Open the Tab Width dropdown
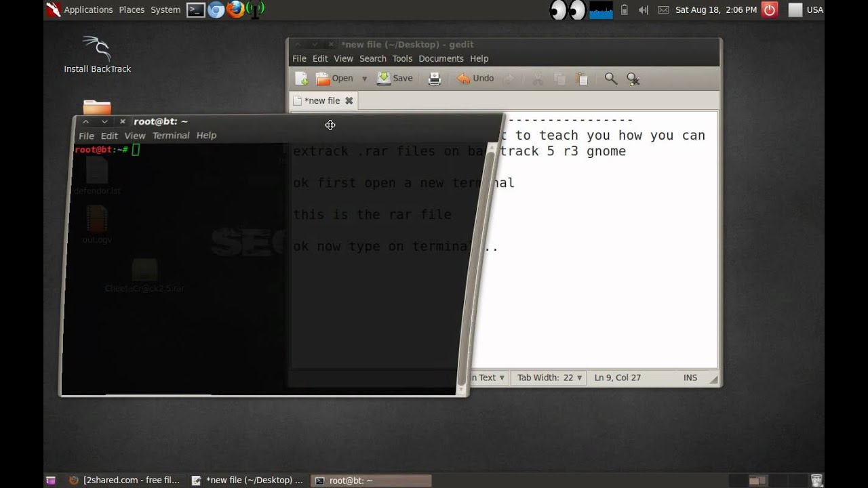The image size is (868, 488). point(549,378)
